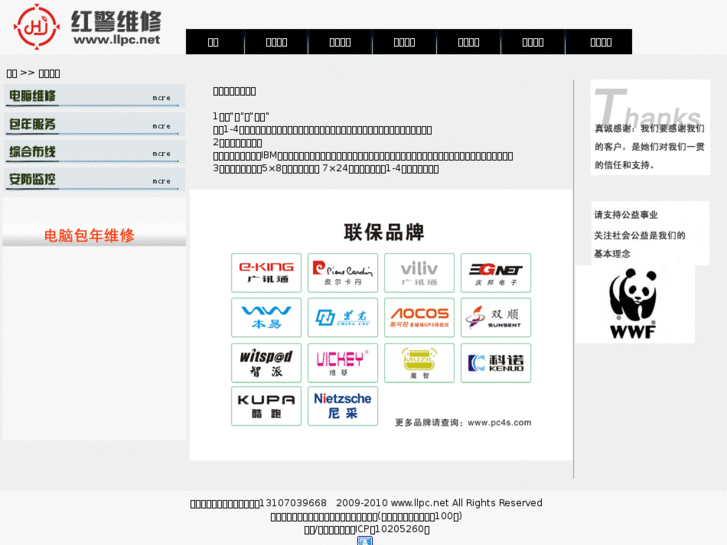Select the MUZIL 魔智 brand logo
The width and height of the screenshot is (727, 545).
[x=419, y=363]
